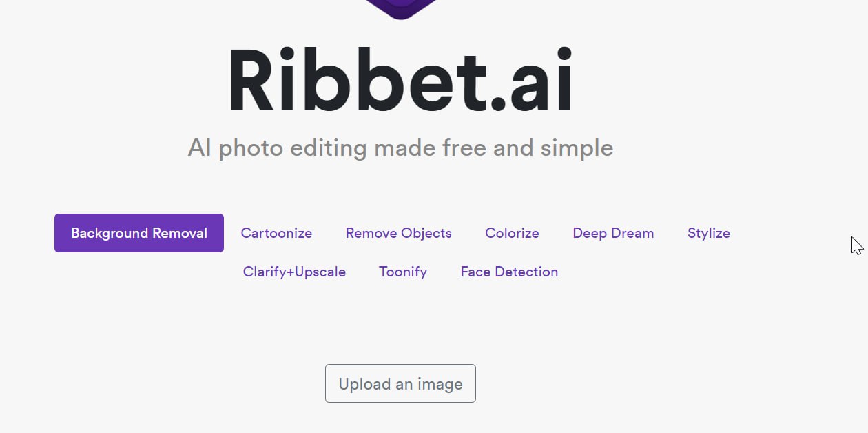
Task: Activate the highlighted purple Background Removal button
Action: coord(139,233)
